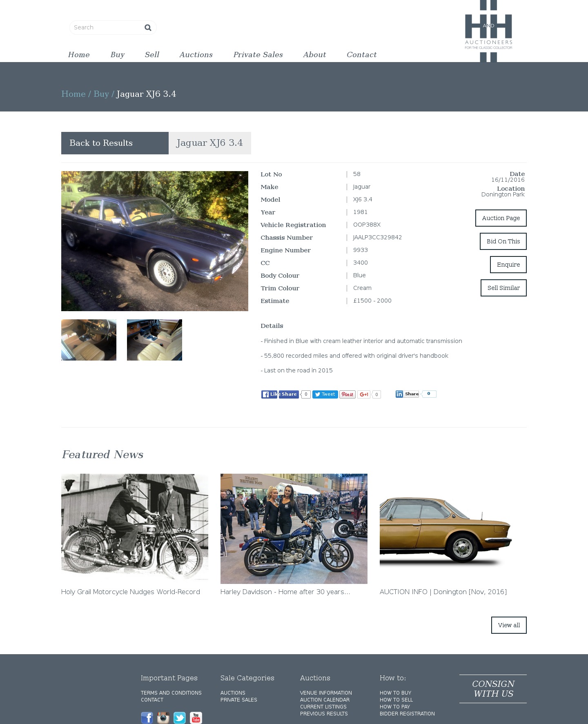Open Auction Calendar footer link
This screenshot has width=588, height=724.
point(325,700)
